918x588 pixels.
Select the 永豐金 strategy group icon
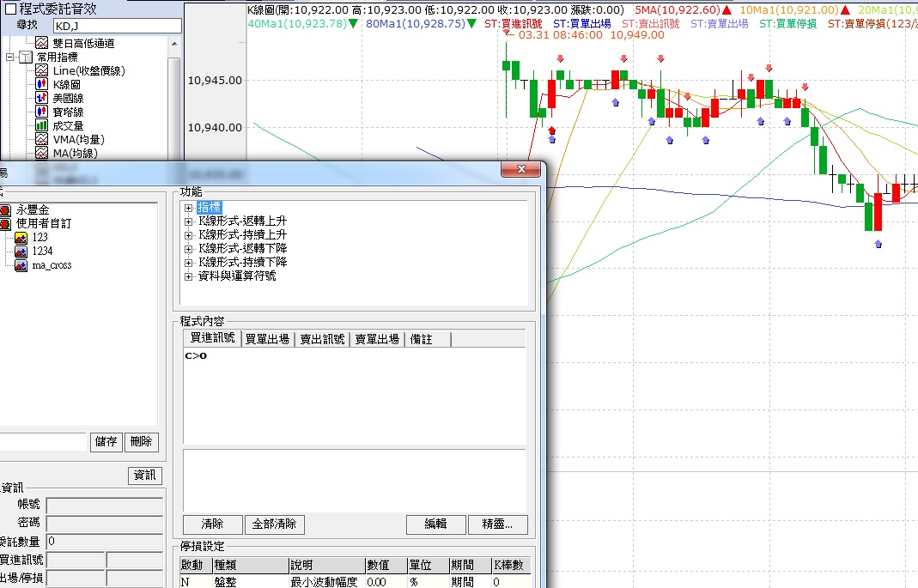(x=5, y=209)
